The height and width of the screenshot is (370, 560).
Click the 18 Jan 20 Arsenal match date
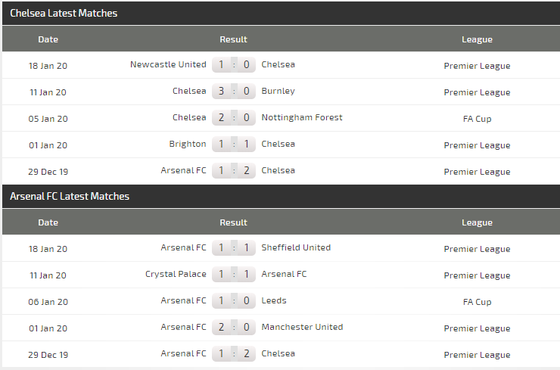coord(48,249)
